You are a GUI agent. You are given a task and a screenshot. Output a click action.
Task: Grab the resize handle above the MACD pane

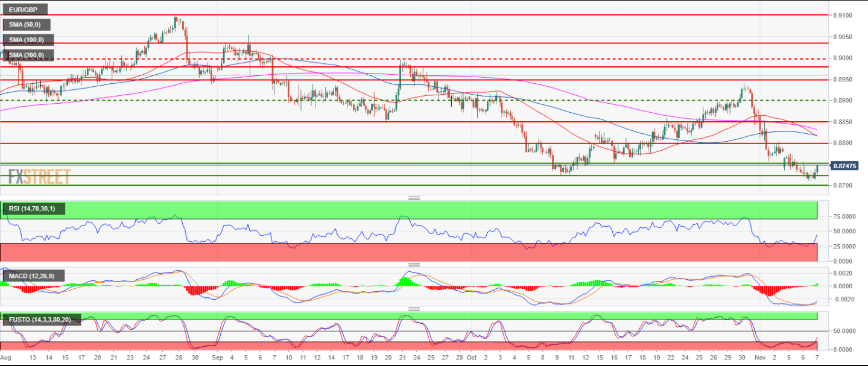coord(414,265)
